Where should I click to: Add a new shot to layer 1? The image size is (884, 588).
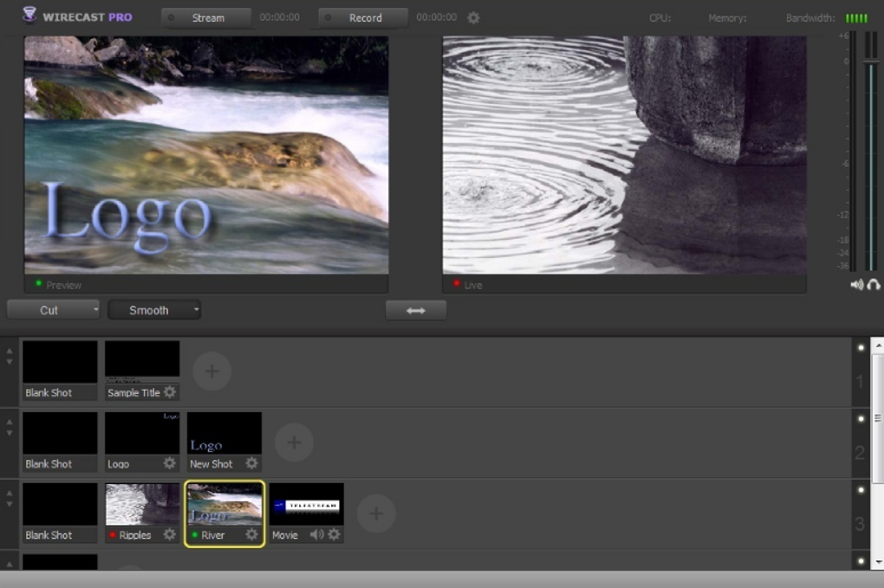pyautogui.click(x=212, y=372)
